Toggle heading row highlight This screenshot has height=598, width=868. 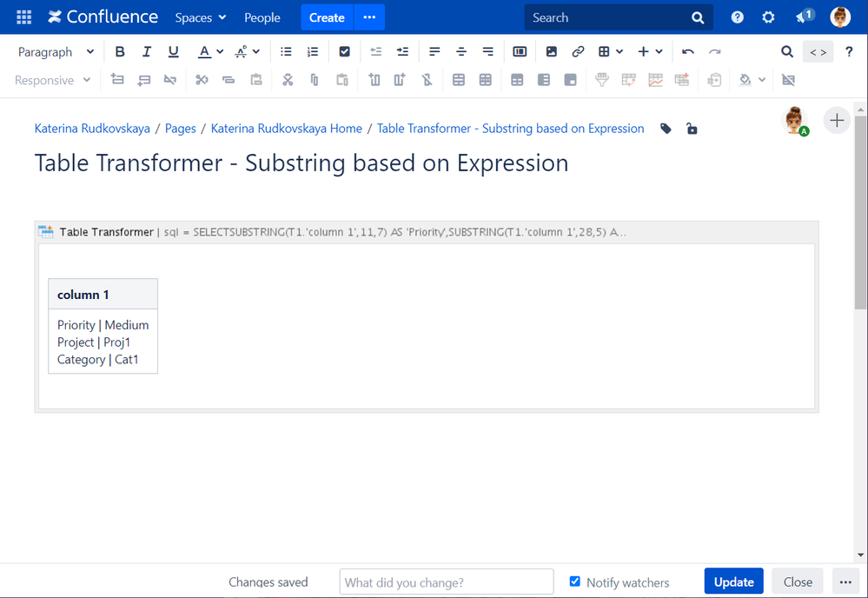click(x=517, y=80)
